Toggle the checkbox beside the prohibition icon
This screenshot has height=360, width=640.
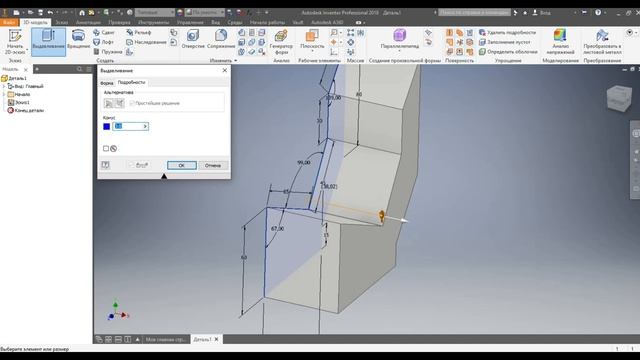tap(106, 149)
